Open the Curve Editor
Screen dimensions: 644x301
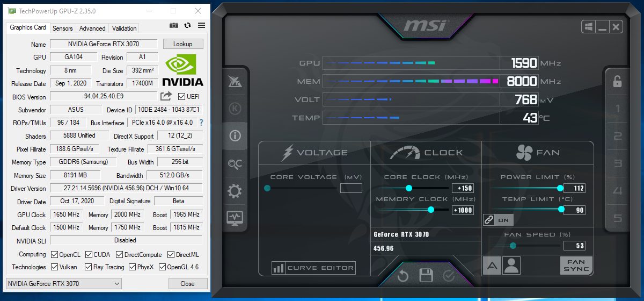coord(314,268)
